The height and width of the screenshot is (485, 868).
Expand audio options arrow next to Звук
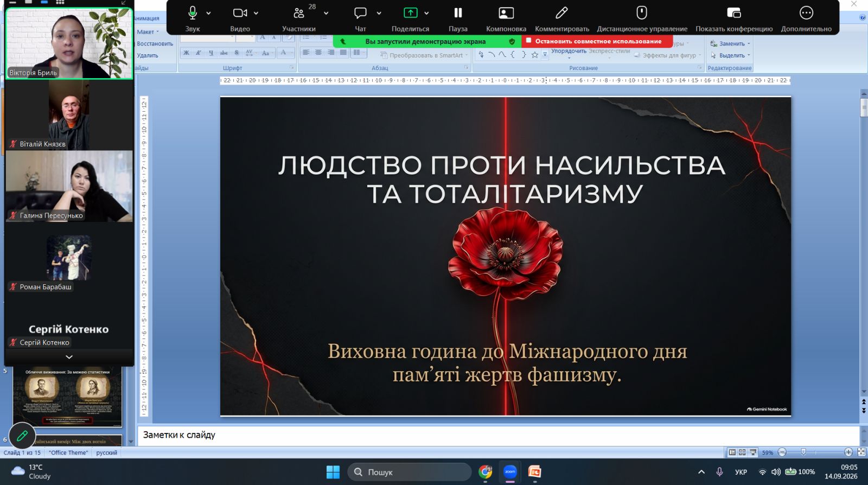209,13
